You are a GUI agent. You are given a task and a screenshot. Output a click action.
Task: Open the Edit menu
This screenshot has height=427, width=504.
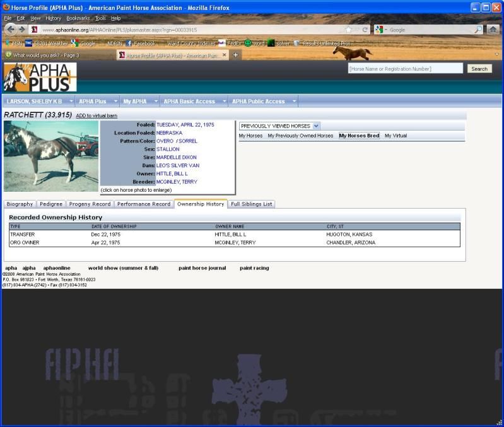click(x=21, y=18)
